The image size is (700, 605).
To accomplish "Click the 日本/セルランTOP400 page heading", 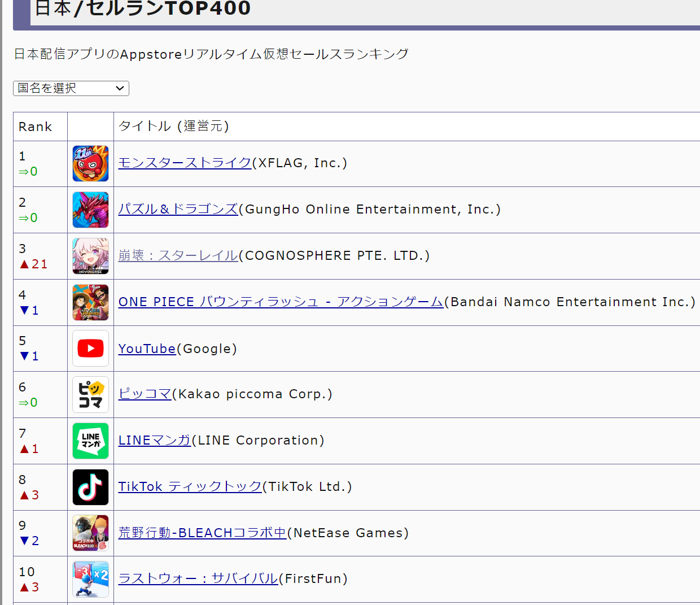I will (x=142, y=8).
